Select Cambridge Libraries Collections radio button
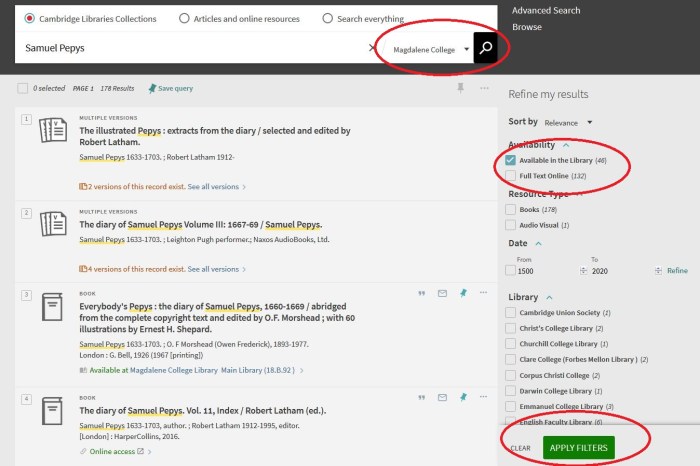 29,18
